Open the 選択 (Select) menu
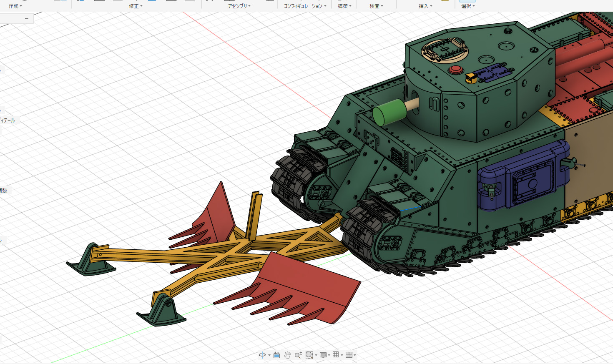This screenshot has height=364, width=613. click(468, 6)
